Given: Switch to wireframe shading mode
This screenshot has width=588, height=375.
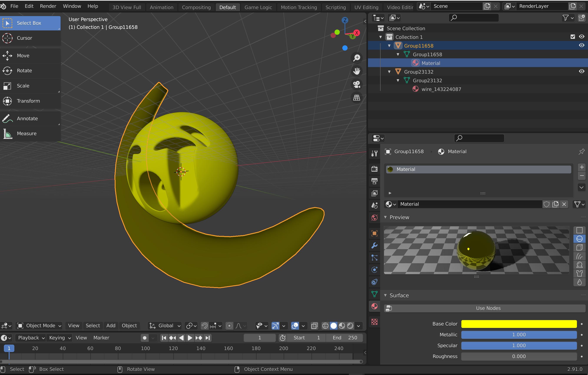Looking at the screenshot, I should (x=325, y=326).
